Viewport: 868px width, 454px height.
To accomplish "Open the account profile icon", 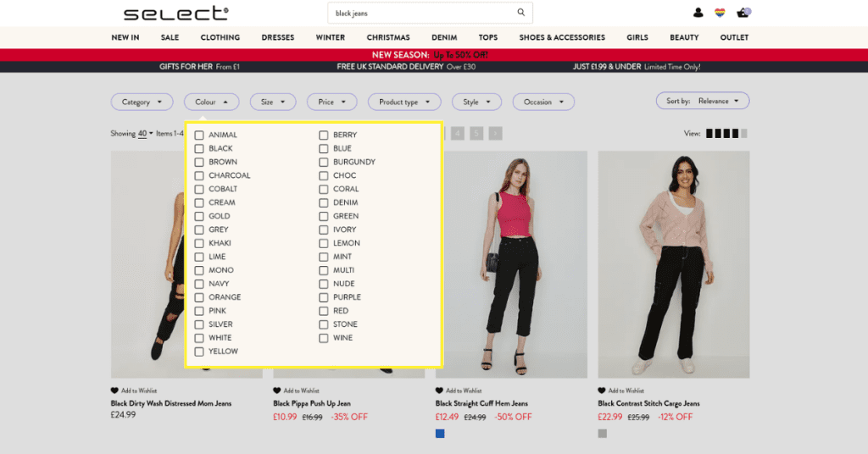I will coord(698,12).
